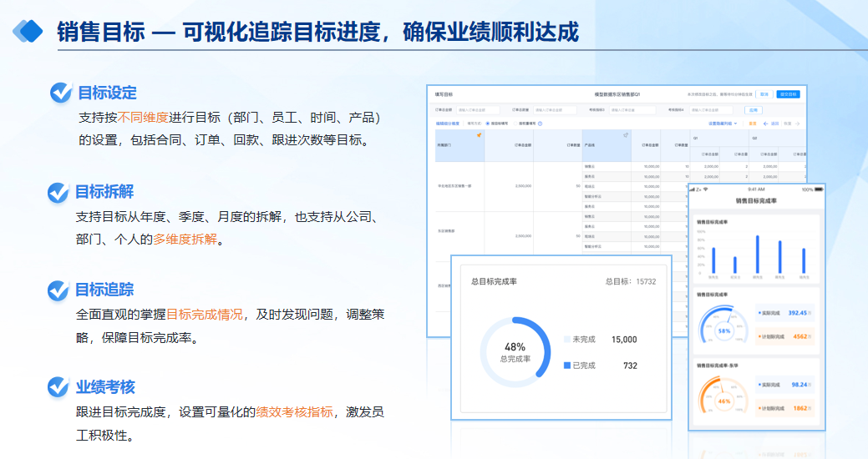Click the 48% donut progress ring
The image size is (868, 459).
pos(515,351)
